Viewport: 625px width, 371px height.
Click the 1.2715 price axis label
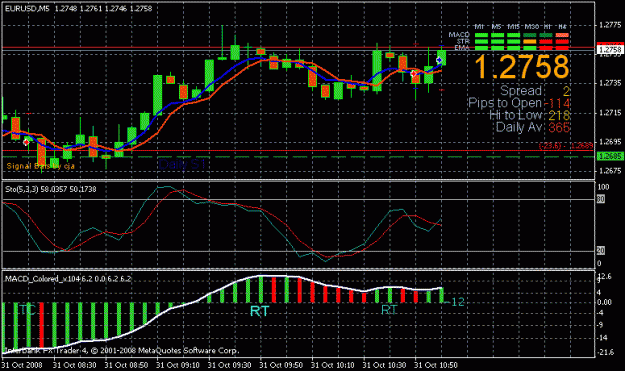[611, 113]
